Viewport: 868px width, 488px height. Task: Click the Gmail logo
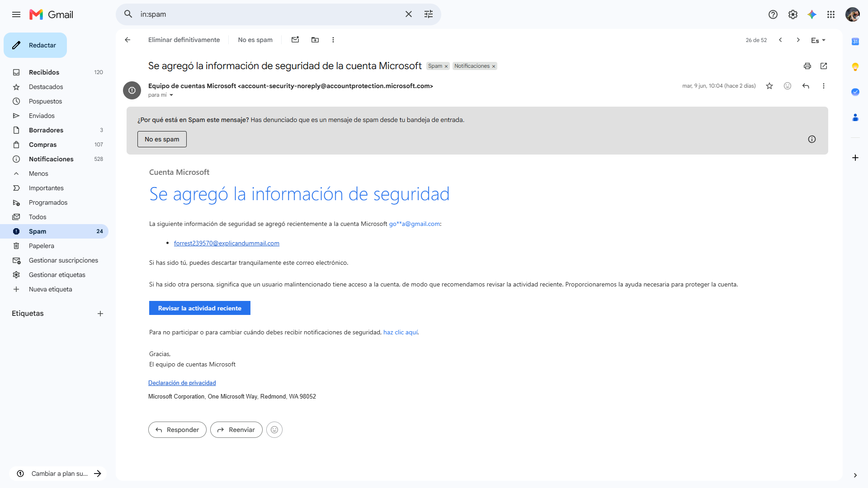tap(51, 14)
